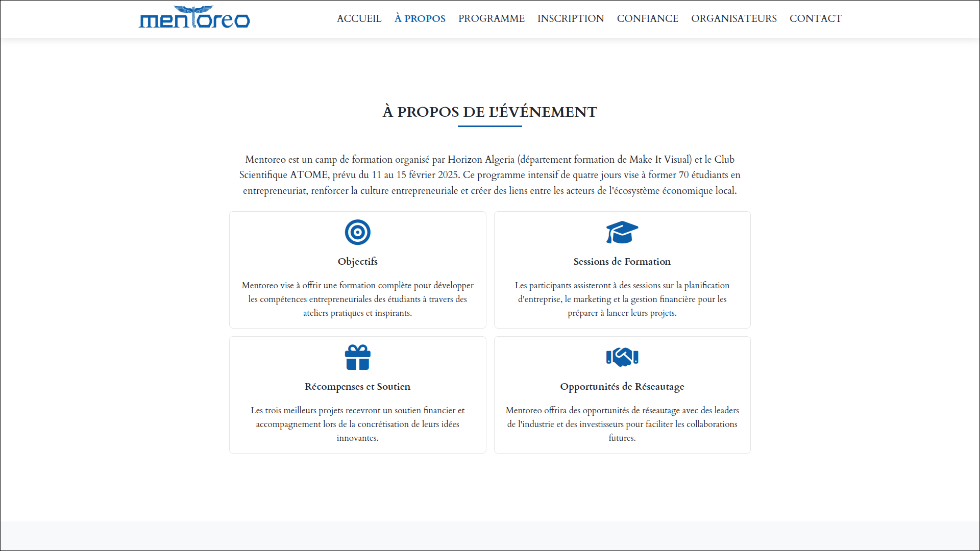This screenshot has height=551, width=980.
Task: Click the graduation cap icon
Action: click(x=622, y=232)
